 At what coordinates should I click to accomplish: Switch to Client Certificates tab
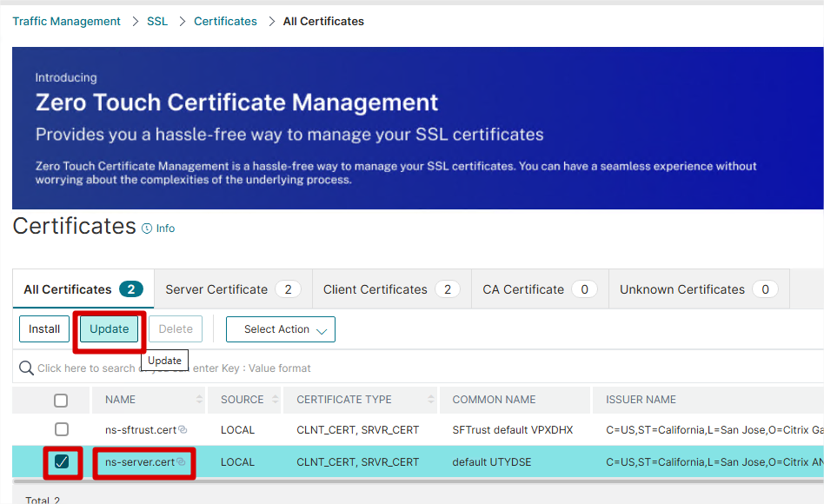[x=391, y=289]
